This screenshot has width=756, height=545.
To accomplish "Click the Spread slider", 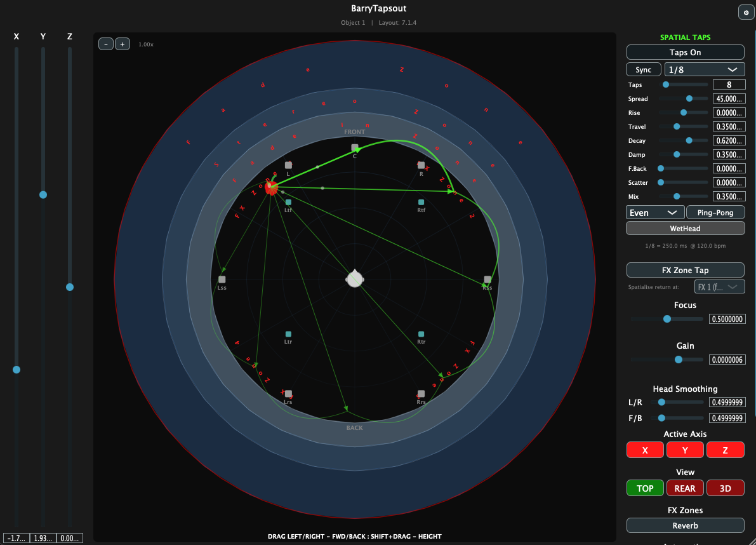I will pyautogui.click(x=684, y=98).
